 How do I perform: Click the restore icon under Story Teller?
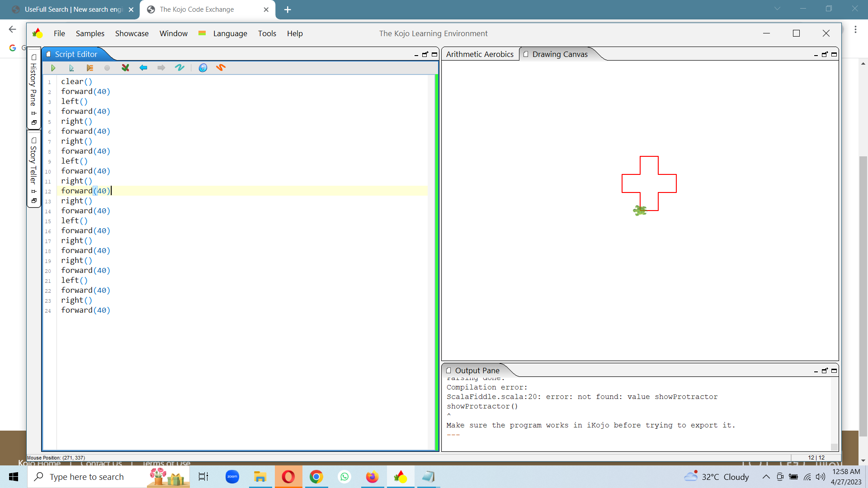(x=34, y=201)
